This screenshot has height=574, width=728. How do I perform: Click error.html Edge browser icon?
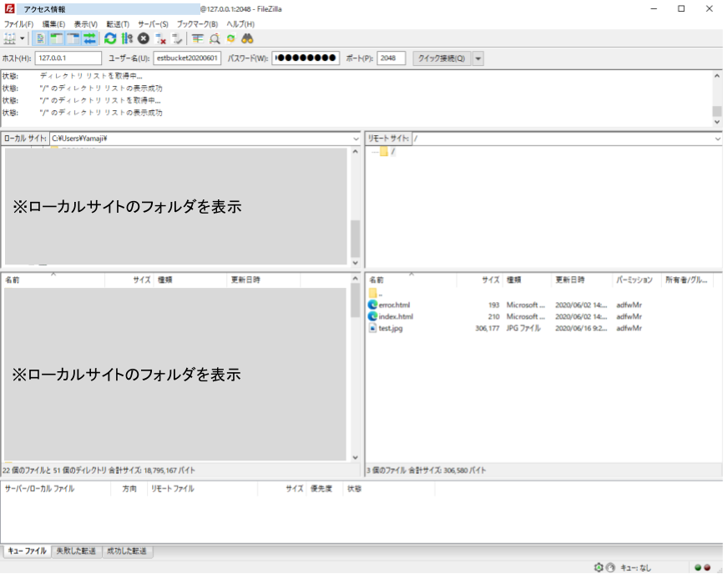tap(372, 305)
